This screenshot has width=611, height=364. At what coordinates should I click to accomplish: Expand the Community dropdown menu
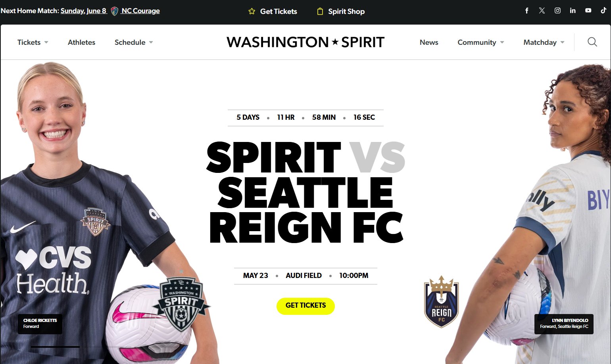[x=481, y=42]
